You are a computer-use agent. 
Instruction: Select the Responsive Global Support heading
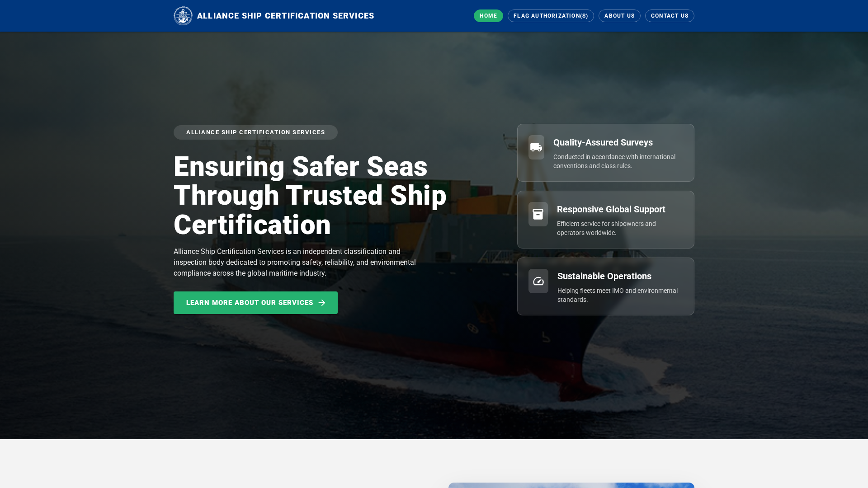point(611,209)
